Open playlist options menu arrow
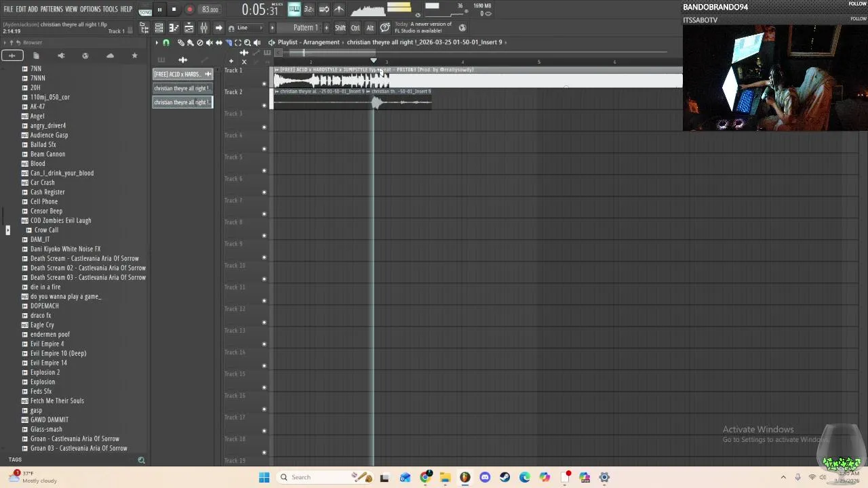The height and width of the screenshot is (488, 868). (157, 43)
